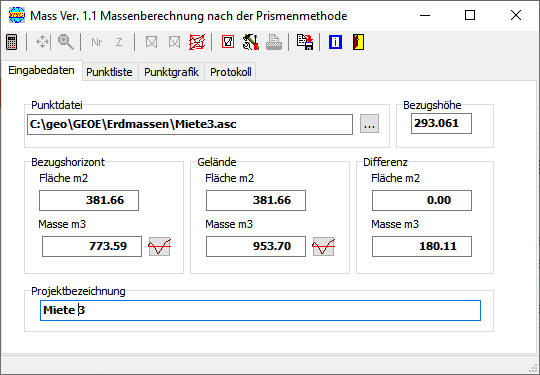Image resolution: width=540 pixels, height=375 pixels.
Task: Click the red-framed checkmark icon
Action: tap(228, 42)
